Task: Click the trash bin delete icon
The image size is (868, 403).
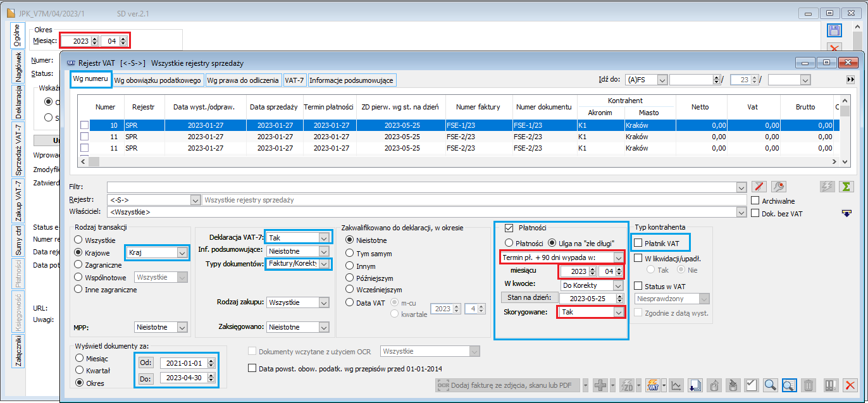Action: pyautogui.click(x=808, y=385)
